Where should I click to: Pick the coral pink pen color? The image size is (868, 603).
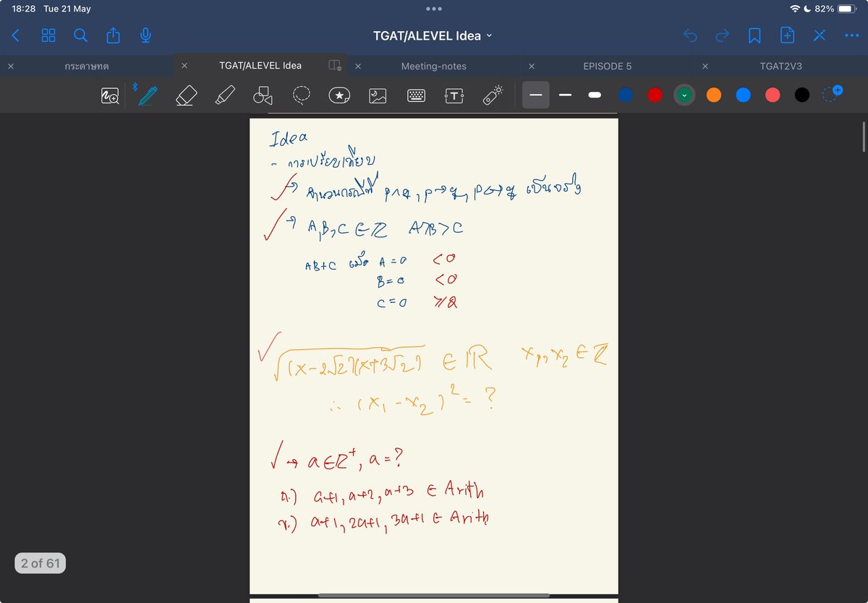click(x=773, y=95)
